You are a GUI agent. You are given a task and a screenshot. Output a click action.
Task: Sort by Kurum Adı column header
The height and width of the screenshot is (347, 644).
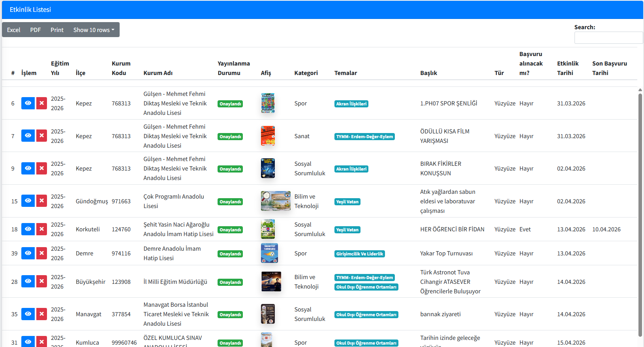pyautogui.click(x=158, y=73)
